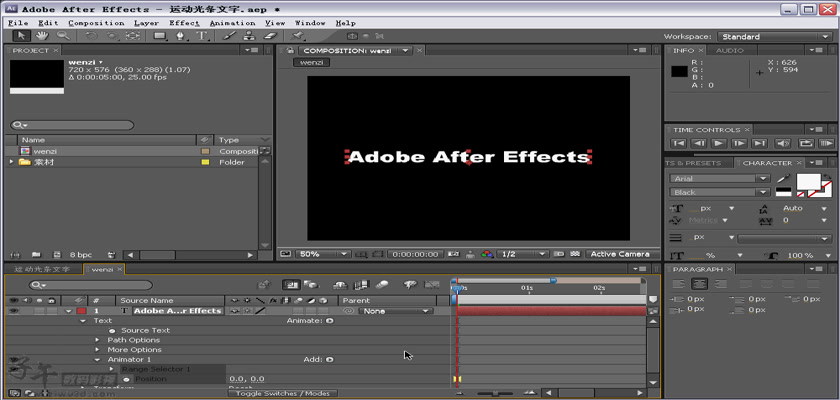This screenshot has width=840, height=400.
Task: Step to the next frame
Action: (x=739, y=143)
